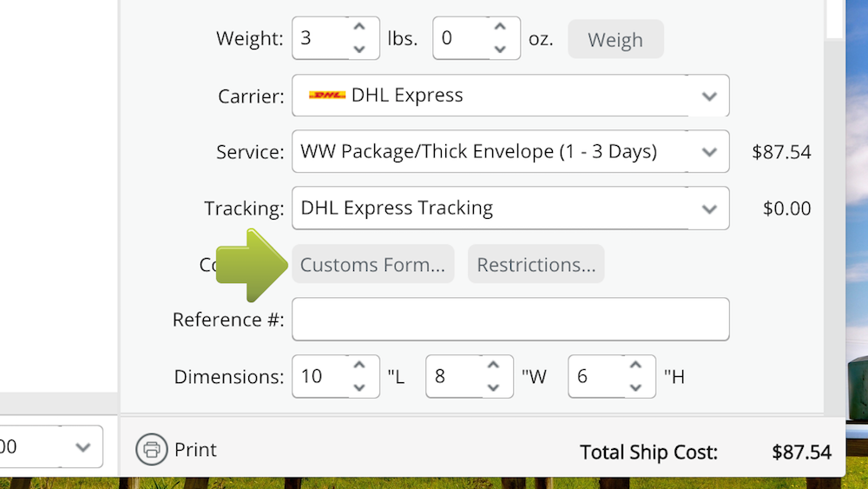Open the Service dropdown list
The height and width of the screenshot is (489, 868).
709,153
